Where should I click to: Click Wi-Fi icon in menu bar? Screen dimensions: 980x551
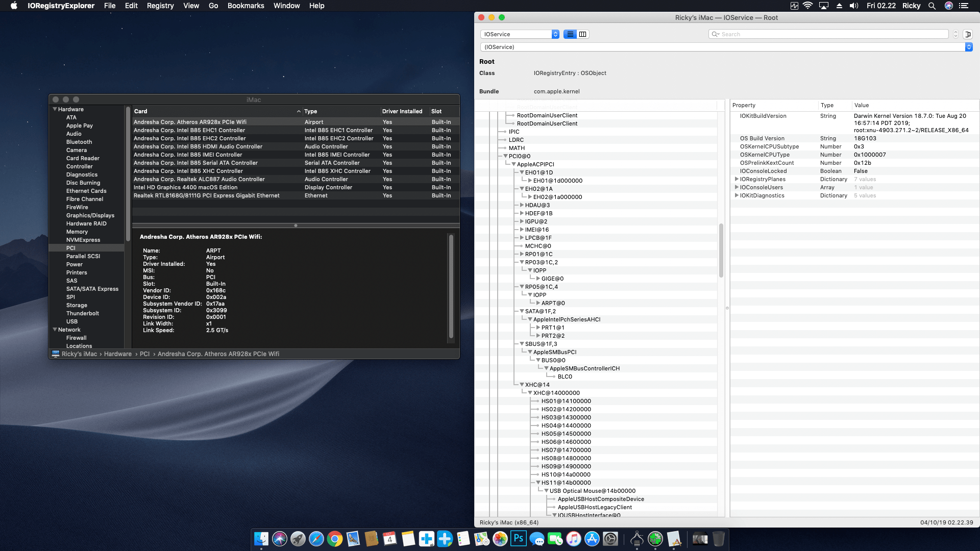click(807, 6)
